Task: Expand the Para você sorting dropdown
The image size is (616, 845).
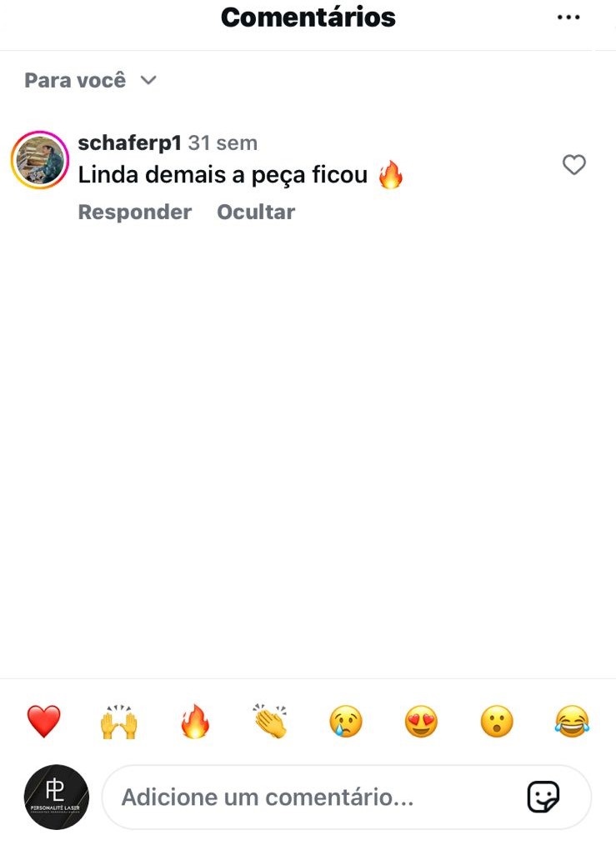Action: pyautogui.click(x=91, y=80)
